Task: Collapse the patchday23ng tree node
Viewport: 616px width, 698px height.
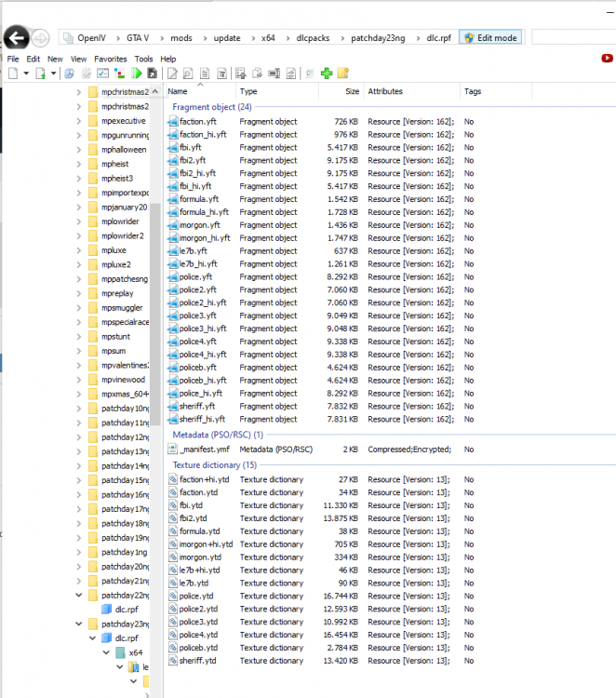Action: click(79, 624)
